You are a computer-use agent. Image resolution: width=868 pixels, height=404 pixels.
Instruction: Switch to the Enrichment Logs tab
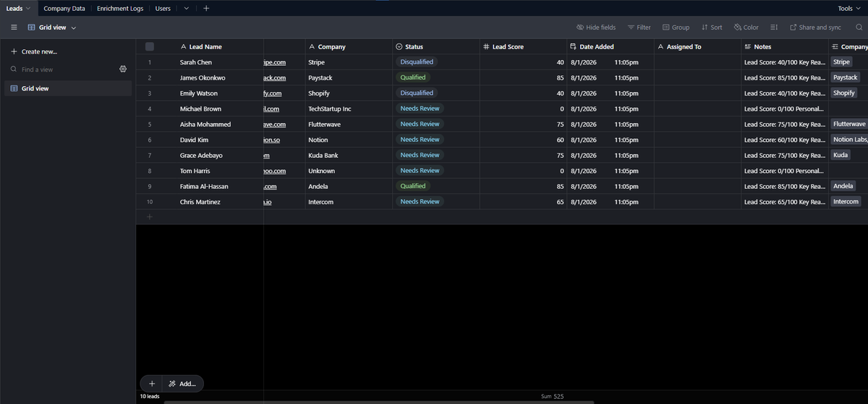[120, 8]
